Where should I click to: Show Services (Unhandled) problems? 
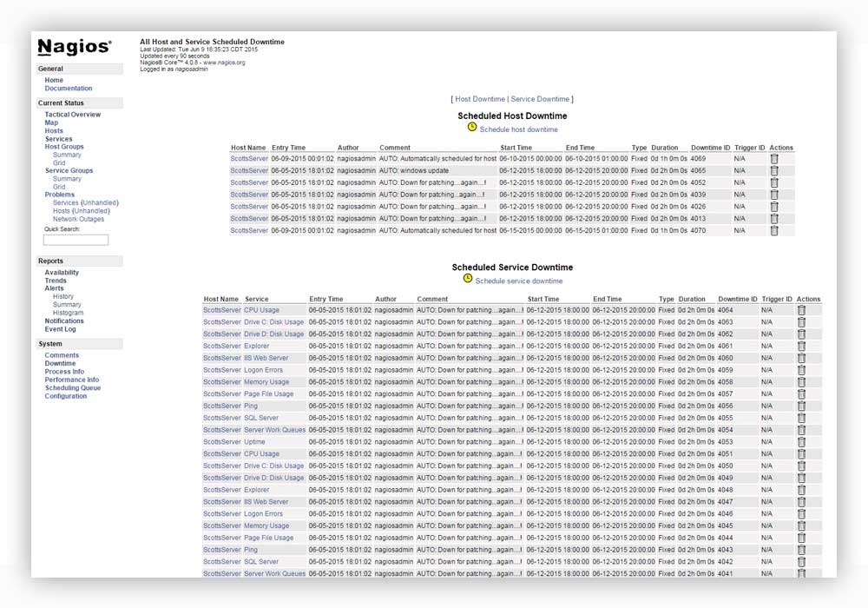tap(86, 202)
